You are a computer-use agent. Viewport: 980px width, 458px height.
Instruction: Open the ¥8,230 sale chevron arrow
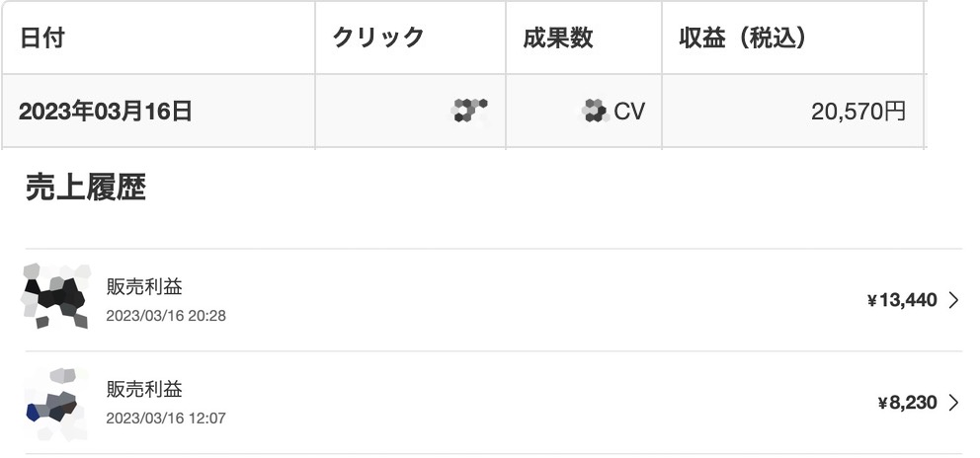953,403
